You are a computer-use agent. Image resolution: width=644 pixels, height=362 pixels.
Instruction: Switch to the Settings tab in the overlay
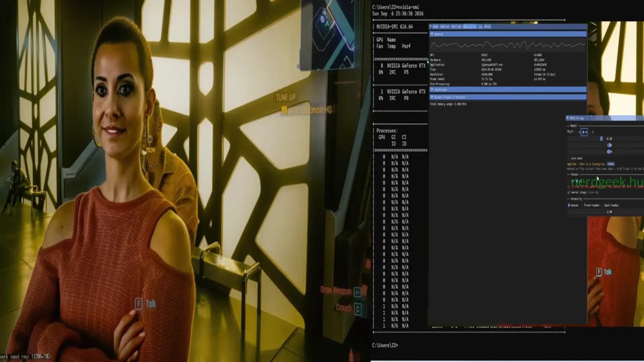coord(456,26)
